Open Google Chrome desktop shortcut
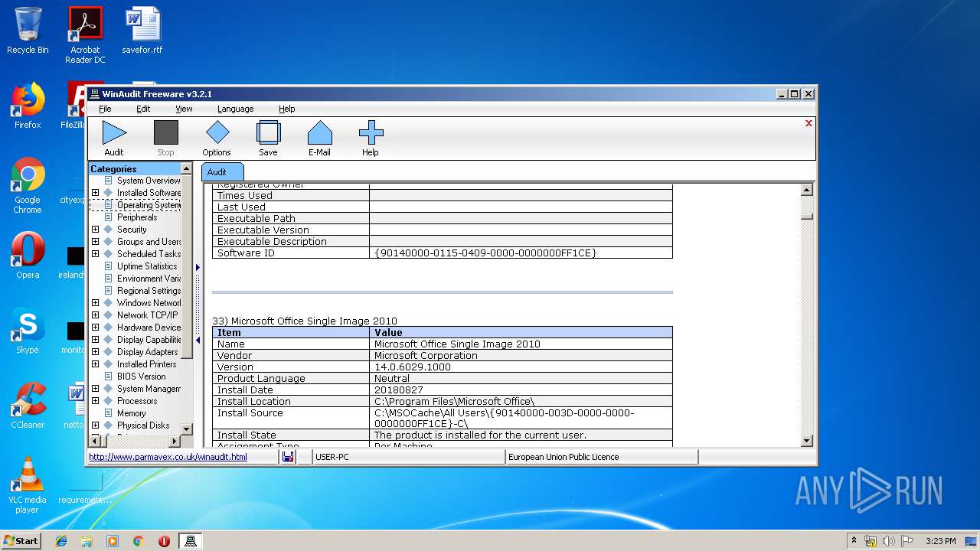The height and width of the screenshot is (551, 980). pos(28,186)
